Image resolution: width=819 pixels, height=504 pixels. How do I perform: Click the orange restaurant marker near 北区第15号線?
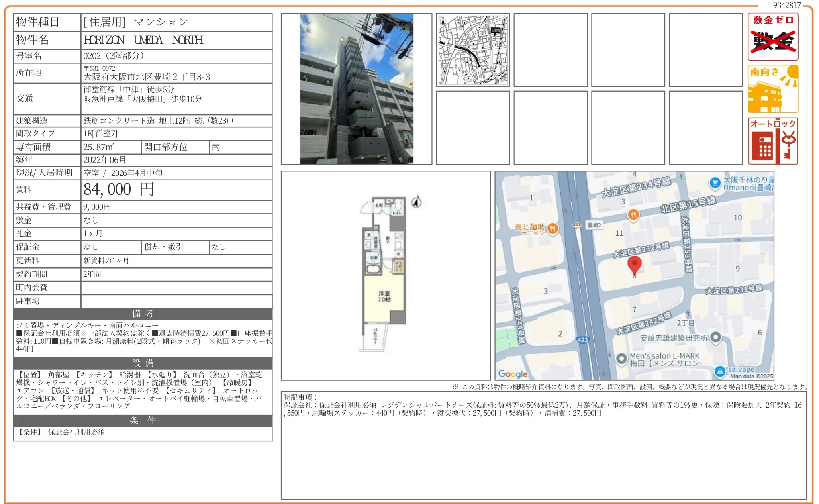[633, 214]
